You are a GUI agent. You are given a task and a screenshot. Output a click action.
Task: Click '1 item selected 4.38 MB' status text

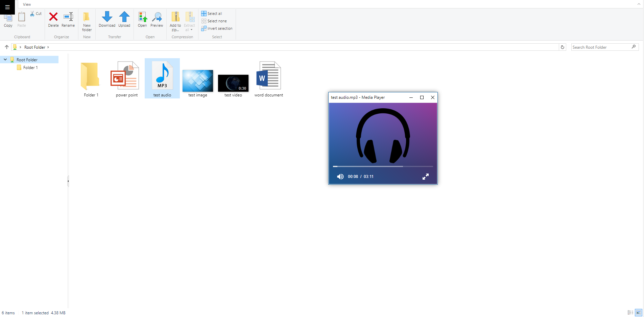tap(44, 313)
